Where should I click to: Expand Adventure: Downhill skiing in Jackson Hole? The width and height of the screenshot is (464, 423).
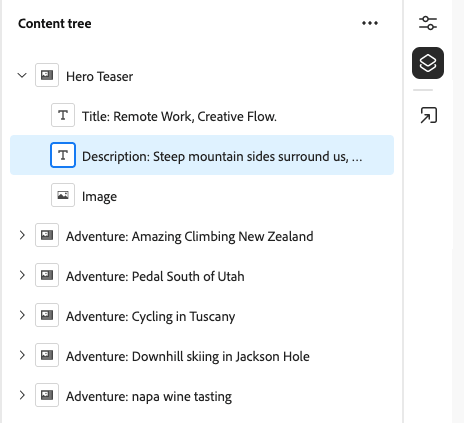pos(22,355)
